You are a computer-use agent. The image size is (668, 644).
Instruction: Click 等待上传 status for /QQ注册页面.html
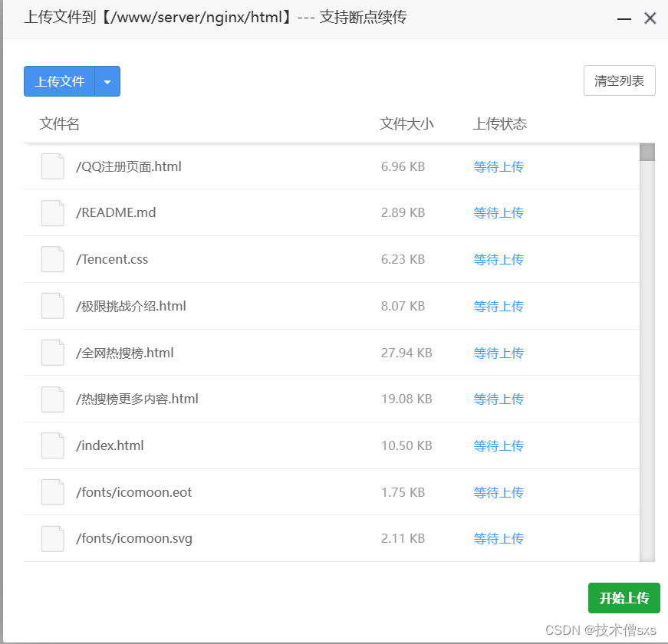click(x=499, y=166)
